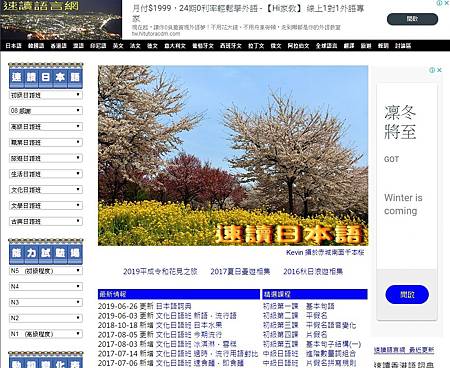The image size is (450, 368).
Task: Open 2019平成令和花見之旅 album link
Action: click(x=160, y=272)
